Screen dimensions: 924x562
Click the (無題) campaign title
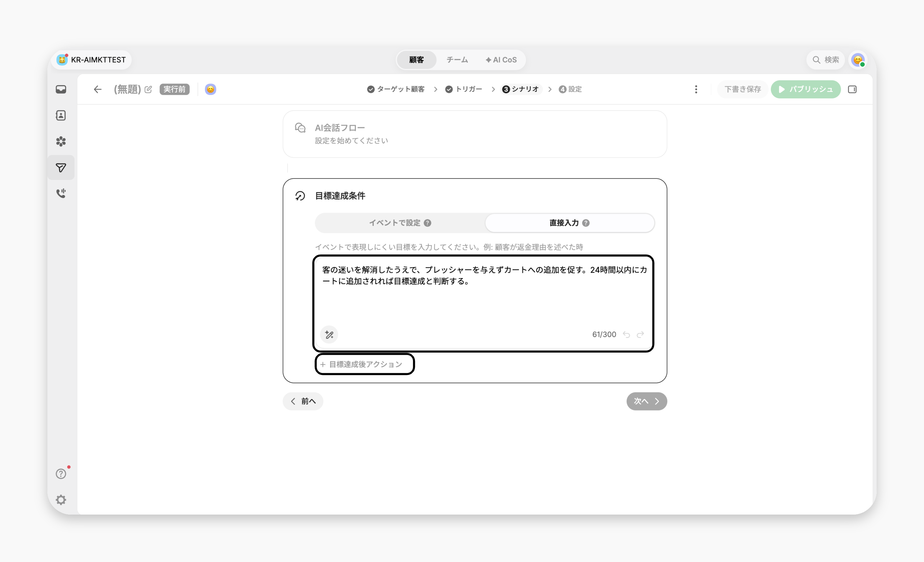click(128, 89)
